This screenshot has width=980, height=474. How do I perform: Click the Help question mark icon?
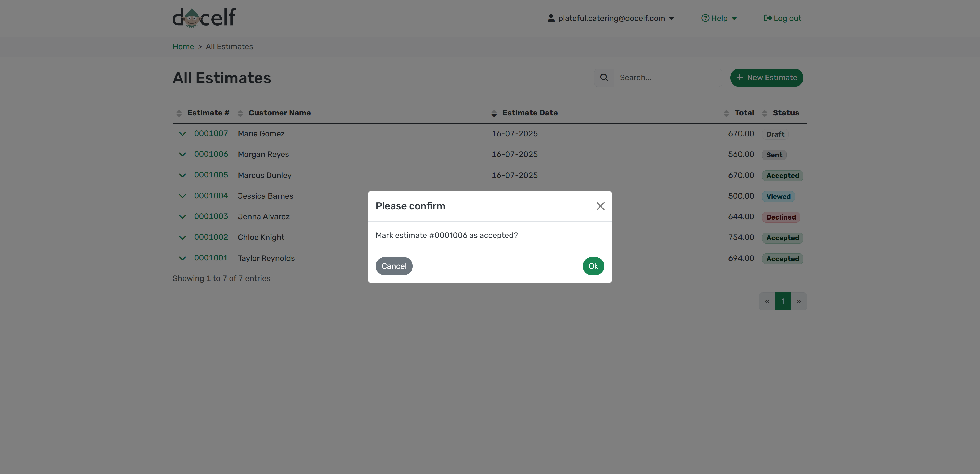705,18
